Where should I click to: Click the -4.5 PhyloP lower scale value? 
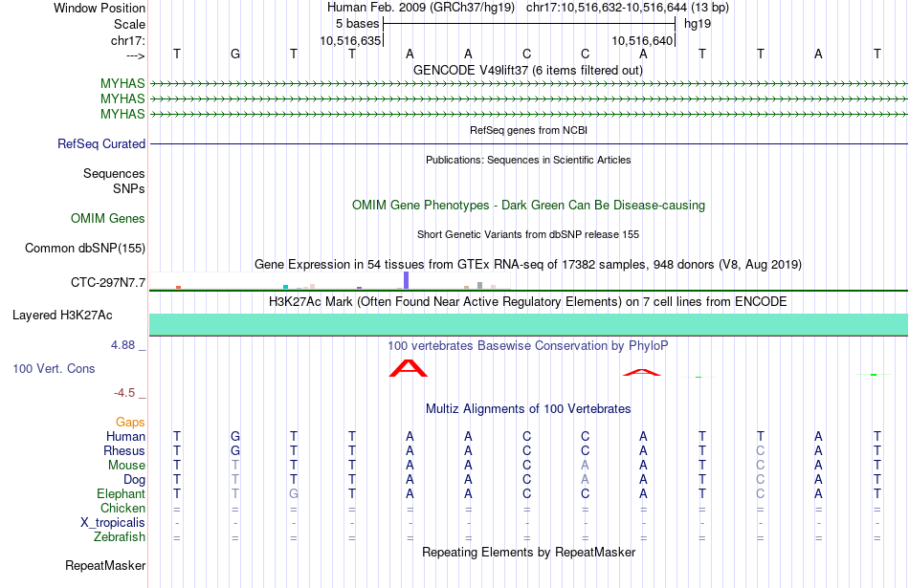click(124, 393)
